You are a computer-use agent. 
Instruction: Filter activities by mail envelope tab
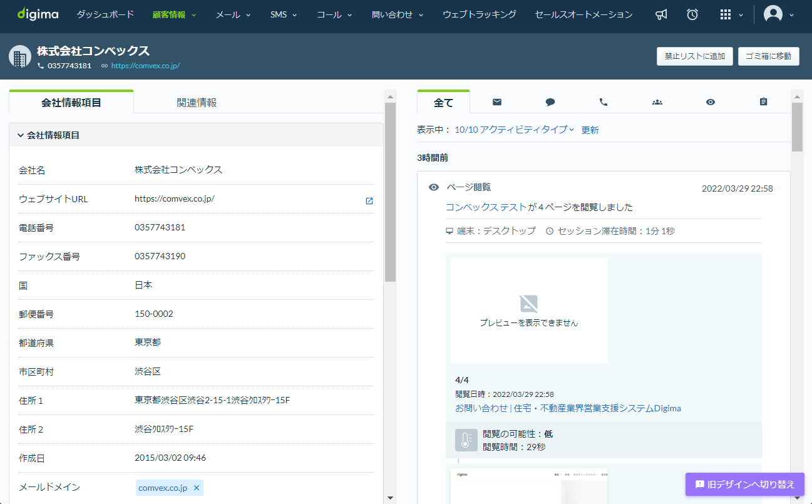coord(497,101)
